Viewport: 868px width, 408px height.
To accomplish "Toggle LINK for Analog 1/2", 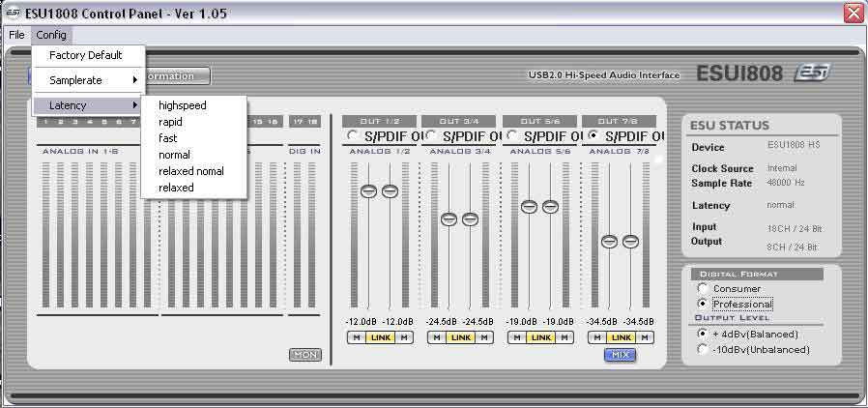I will click(x=381, y=337).
